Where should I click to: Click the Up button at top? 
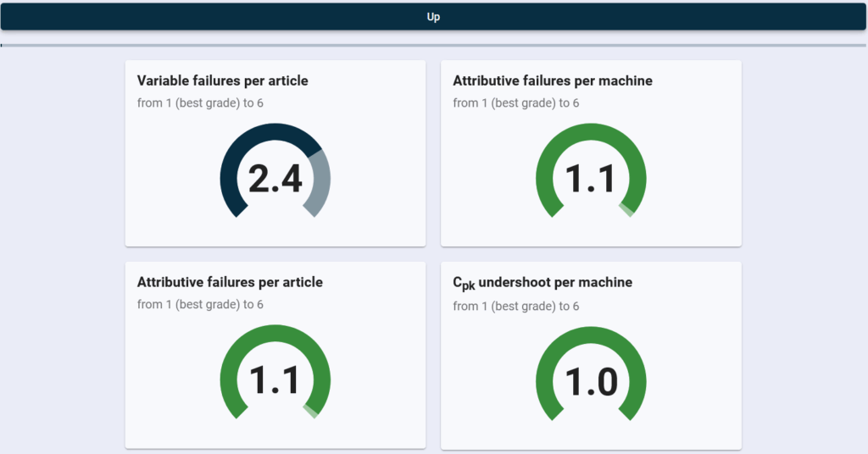pos(433,17)
